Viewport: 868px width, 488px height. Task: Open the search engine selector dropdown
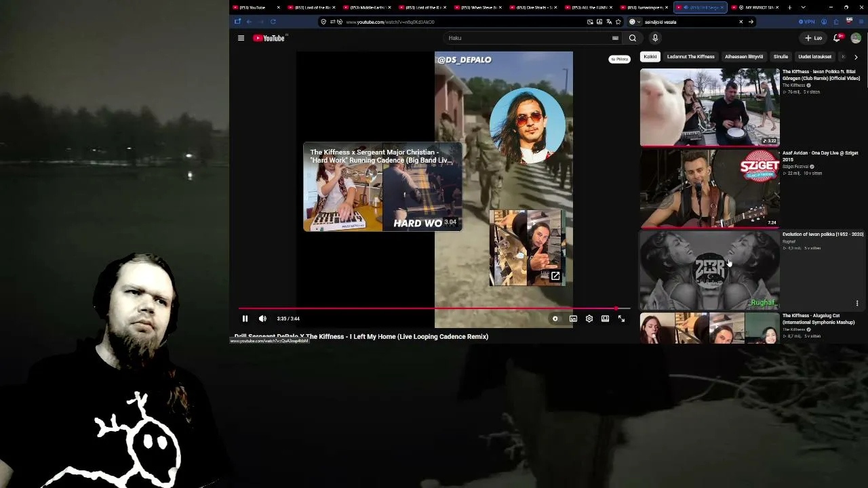pyautogui.click(x=634, y=22)
